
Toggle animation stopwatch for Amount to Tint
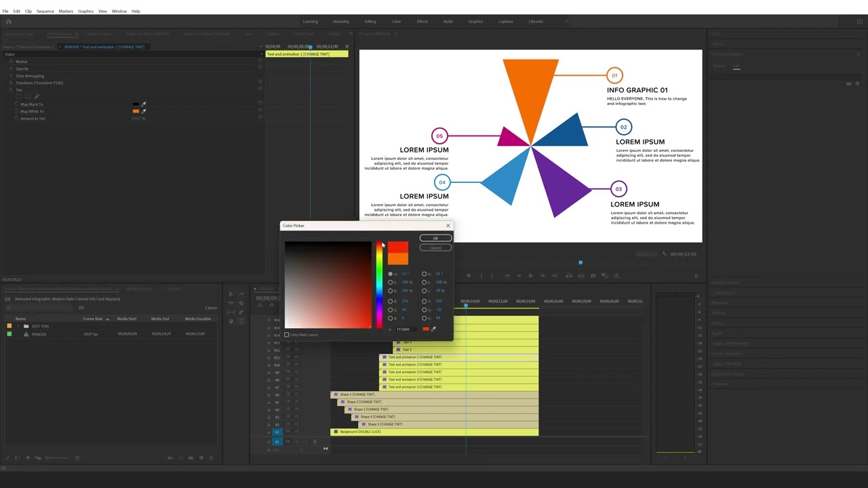click(x=17, y=119)
